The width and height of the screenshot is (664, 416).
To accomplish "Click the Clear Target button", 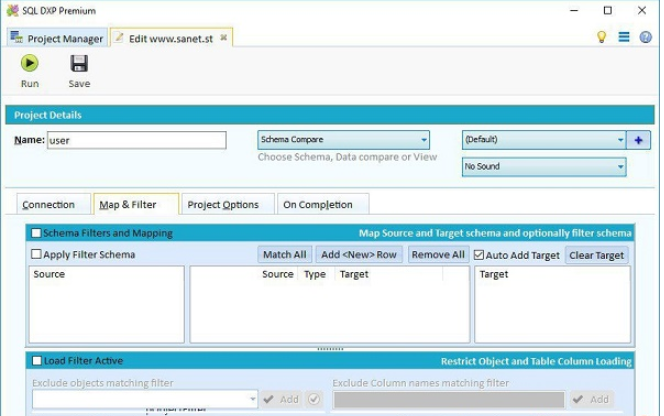I will coord(596,255).
